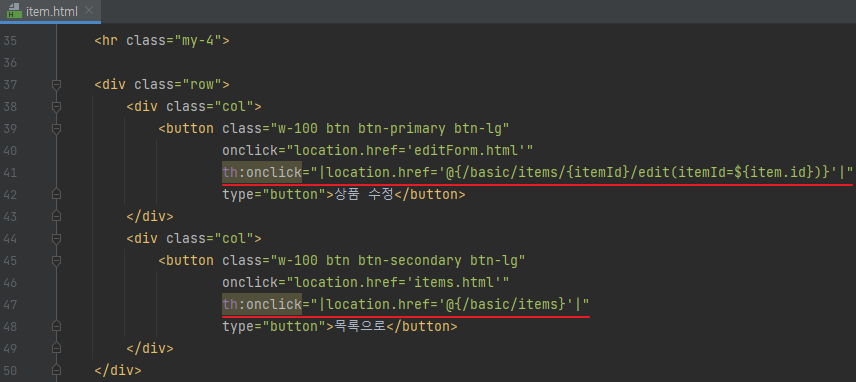Click the fold end marker at line 42
Screen dimensions: 856x382
coord(56,194)
